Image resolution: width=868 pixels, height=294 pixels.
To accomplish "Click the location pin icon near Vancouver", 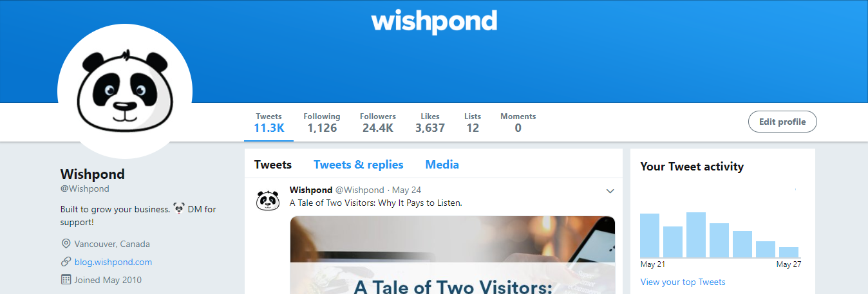I will click(66, 244).
